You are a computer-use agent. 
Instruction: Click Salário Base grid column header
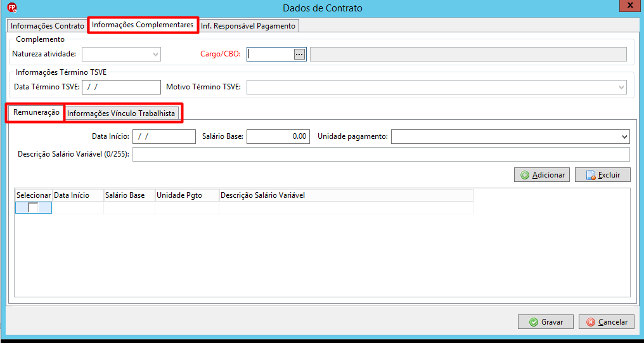coord(129,195)
